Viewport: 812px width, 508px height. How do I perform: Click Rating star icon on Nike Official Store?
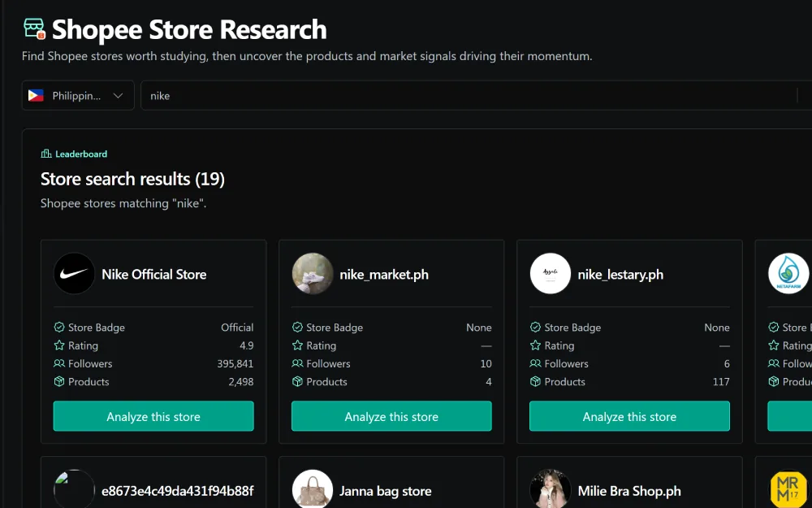(59, 345)
